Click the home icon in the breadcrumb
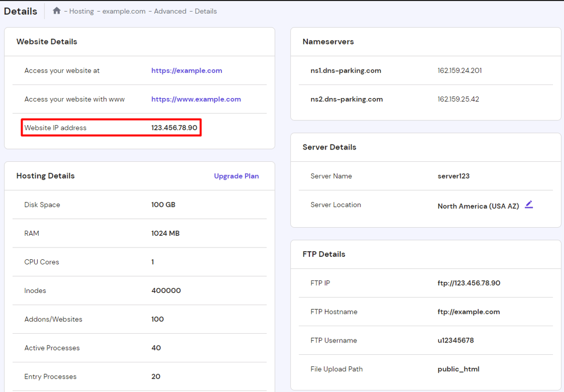The image size is (564, 392). click(x=56, y=10)
